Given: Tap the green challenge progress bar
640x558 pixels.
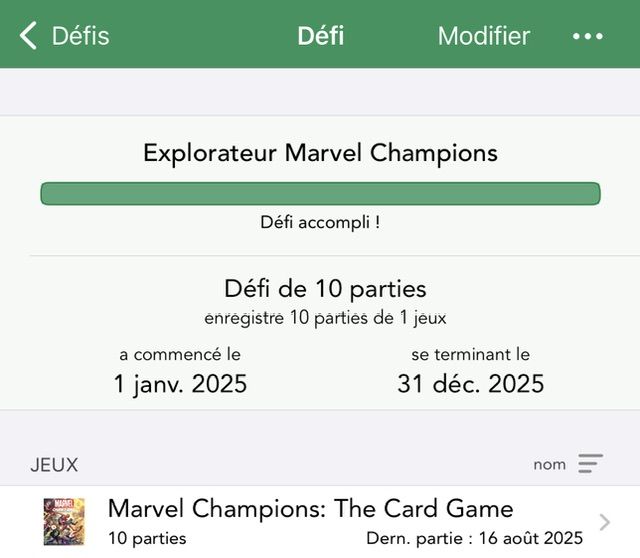Looking at the screenshot, I should (x=320, y=194).
